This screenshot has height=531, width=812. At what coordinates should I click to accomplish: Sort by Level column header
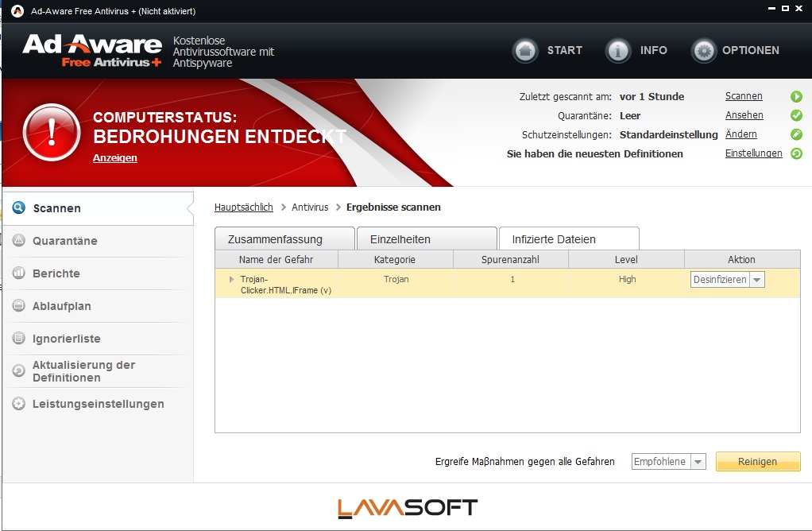[x=627, y=260]
